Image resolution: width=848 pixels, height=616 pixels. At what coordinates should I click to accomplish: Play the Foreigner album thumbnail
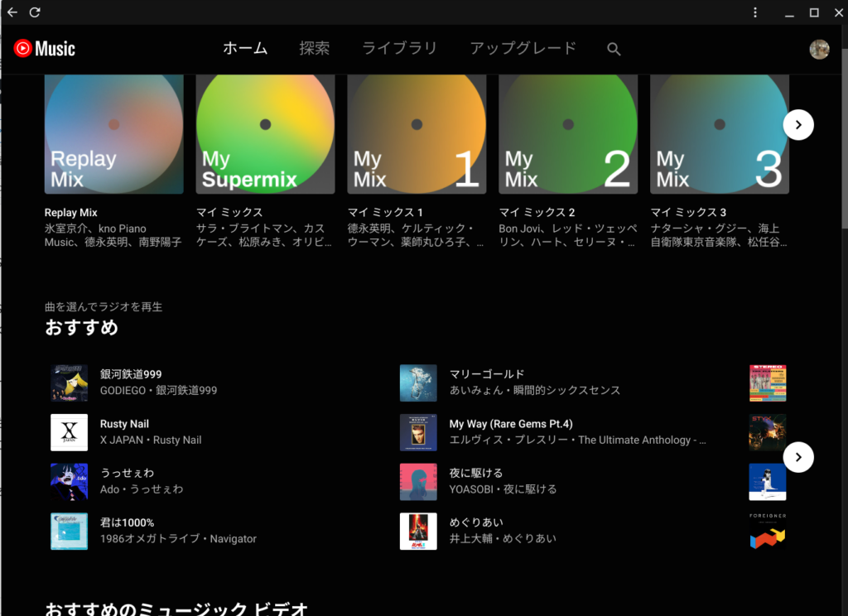click(768, 532)
